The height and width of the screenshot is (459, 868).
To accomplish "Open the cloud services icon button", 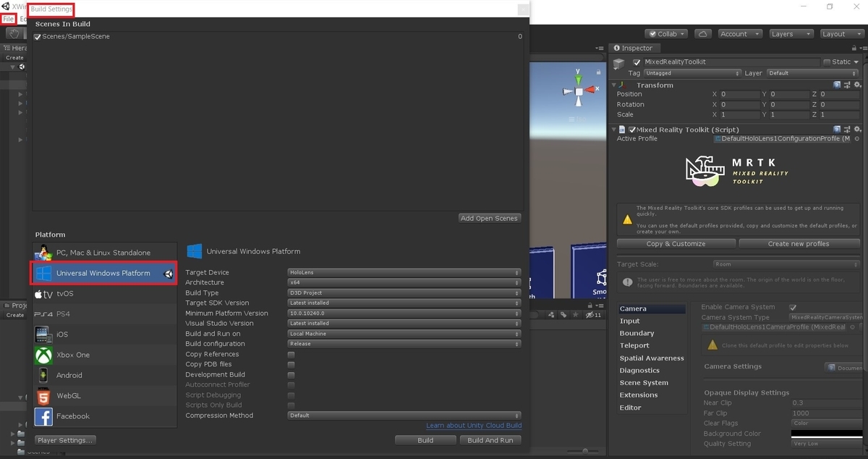I will pyautogui.click(x=702, y=34).
